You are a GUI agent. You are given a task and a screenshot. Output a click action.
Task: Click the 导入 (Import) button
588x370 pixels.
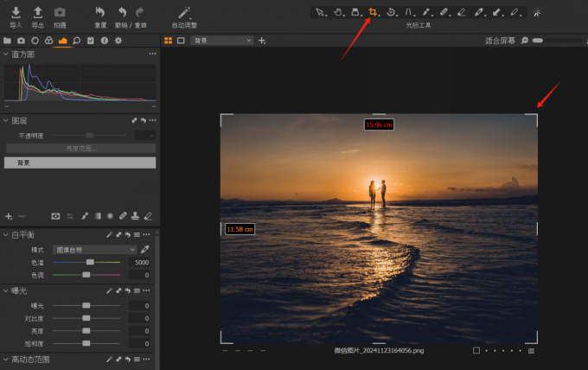coord(16,17)
